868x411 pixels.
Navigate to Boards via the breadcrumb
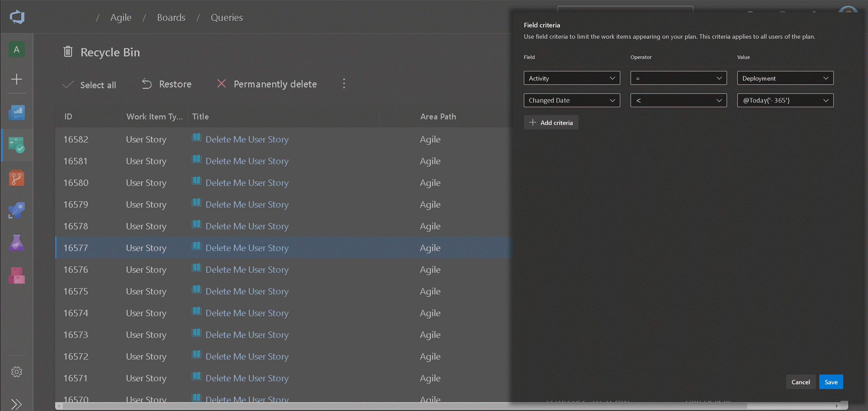tap(171, 17)
